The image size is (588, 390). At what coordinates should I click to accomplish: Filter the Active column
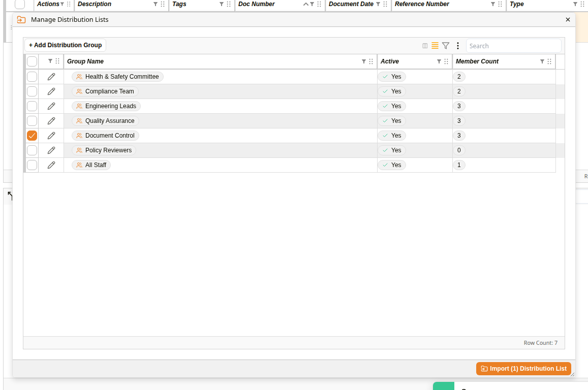(x=439, y=61)
